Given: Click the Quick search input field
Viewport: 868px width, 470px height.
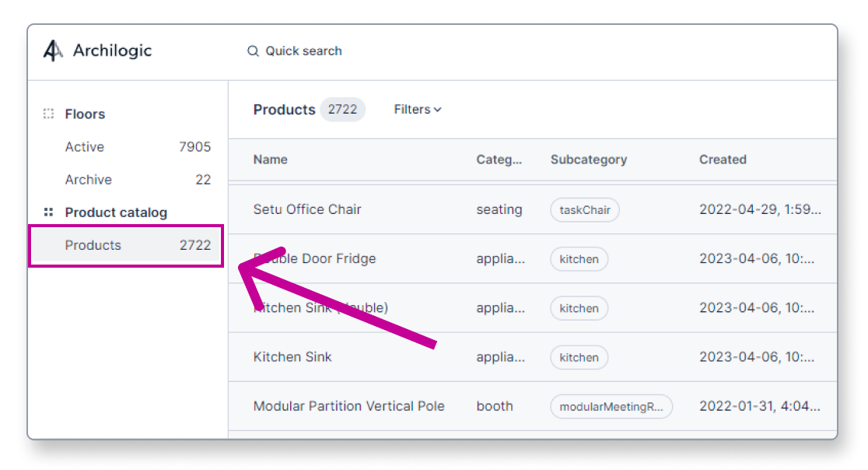Looking at the screenshot, I should coord(303,51).
